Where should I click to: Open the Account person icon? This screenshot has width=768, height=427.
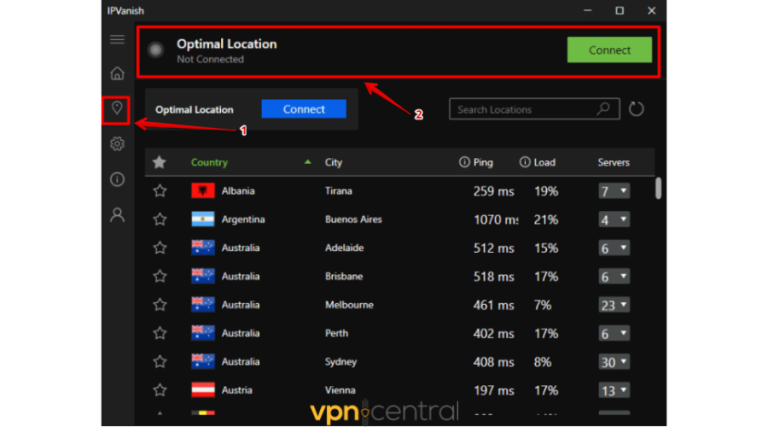[117, 215]
